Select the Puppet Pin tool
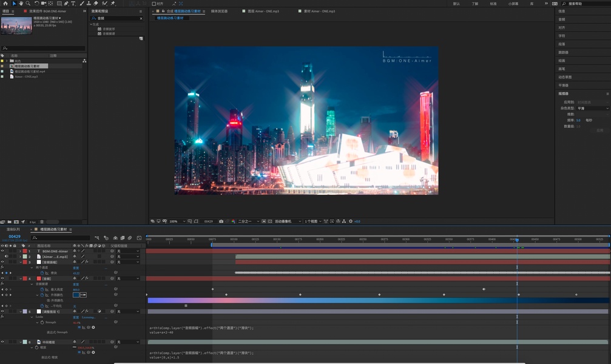 coord(113,4)
